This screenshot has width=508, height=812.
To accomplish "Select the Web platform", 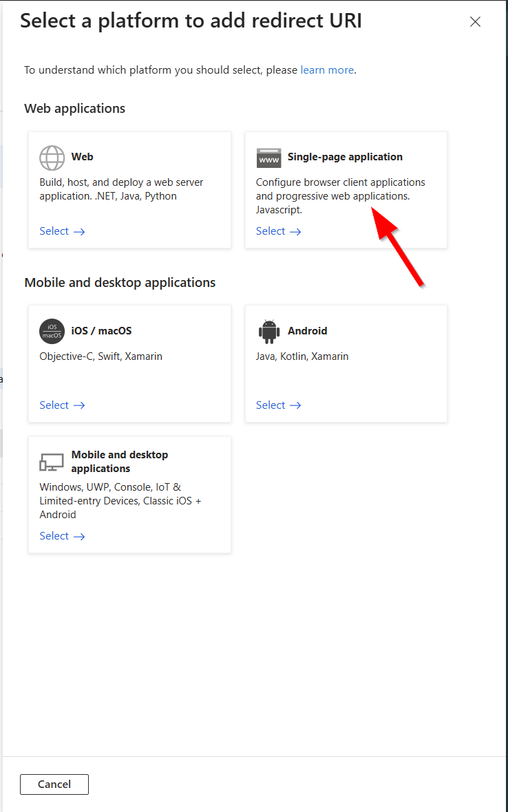I will [x=62, y=231].
